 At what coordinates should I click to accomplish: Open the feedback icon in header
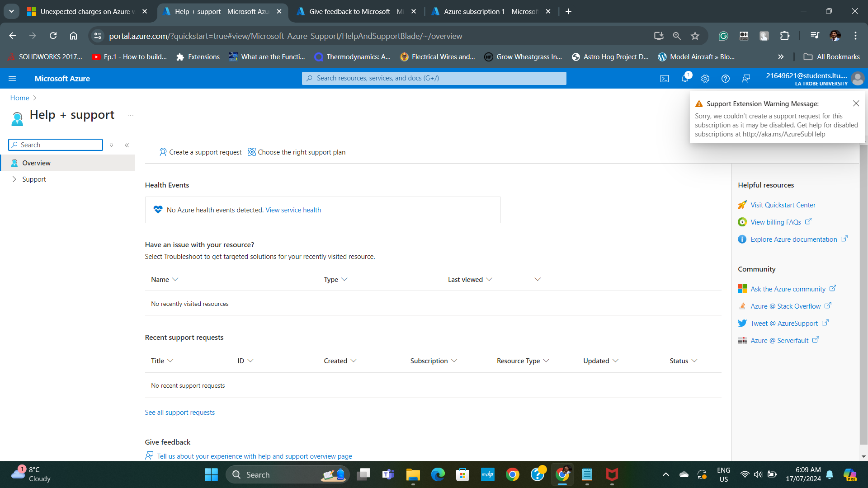pyautogui.click(x=745, y=79)
